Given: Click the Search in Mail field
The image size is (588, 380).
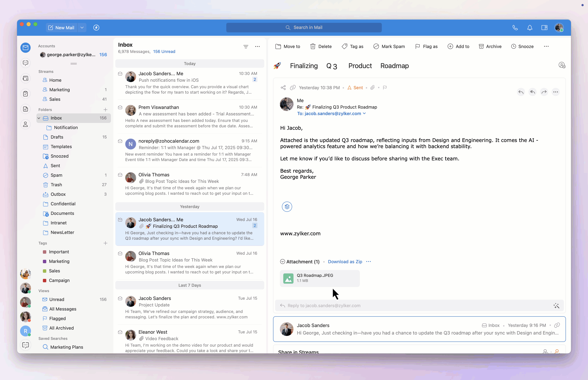Looking at the screenshot, I should [x=304, y=28].
